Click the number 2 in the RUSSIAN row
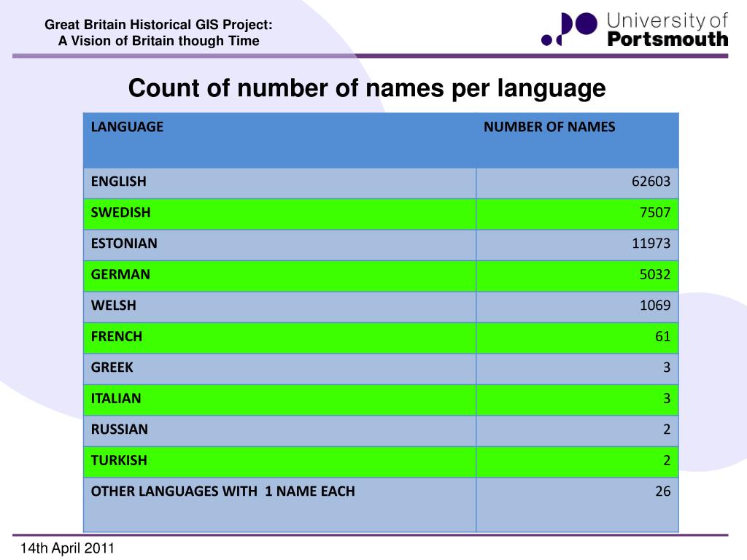 667,429
